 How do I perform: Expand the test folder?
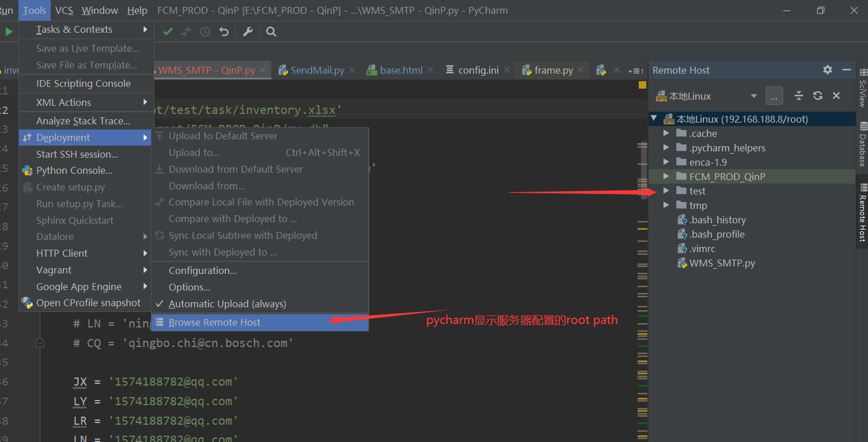click(x=666, y=191)
